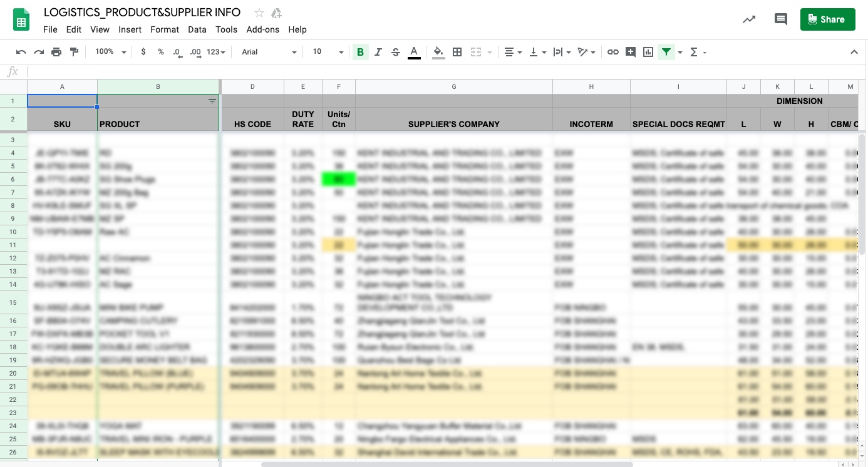Open the Help menu

(297, 29)
